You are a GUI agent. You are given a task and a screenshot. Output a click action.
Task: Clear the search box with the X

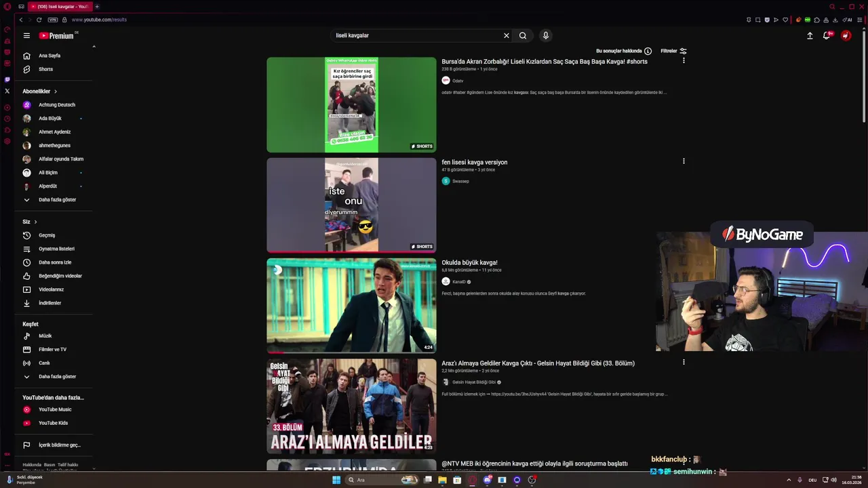[506, 35]
